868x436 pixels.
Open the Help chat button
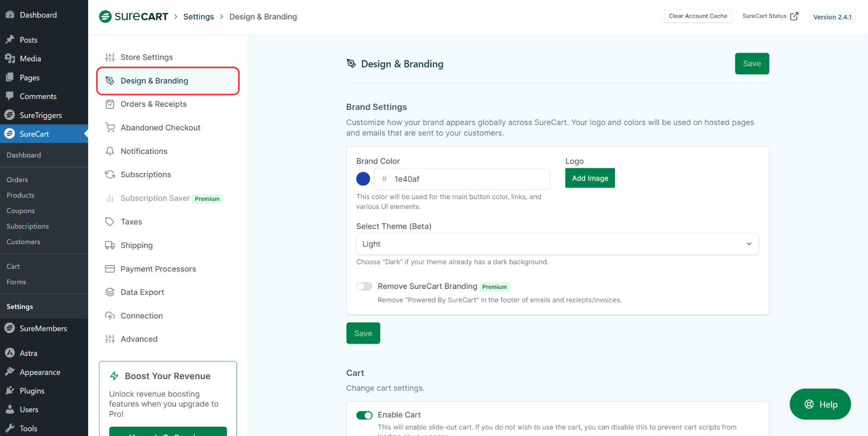(820, 404)
